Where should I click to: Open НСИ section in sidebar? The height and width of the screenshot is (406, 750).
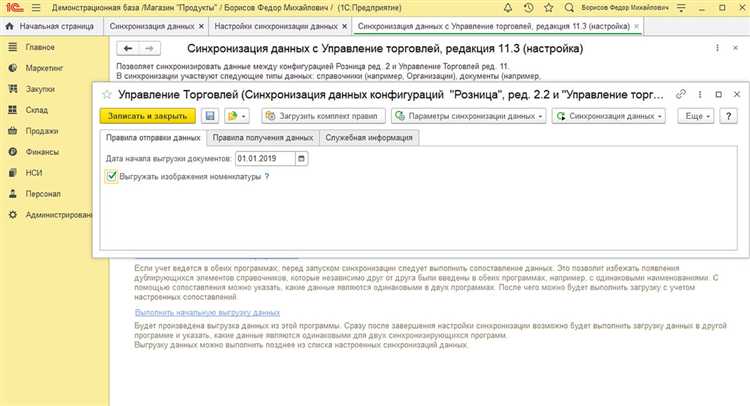tap(34, 173)
